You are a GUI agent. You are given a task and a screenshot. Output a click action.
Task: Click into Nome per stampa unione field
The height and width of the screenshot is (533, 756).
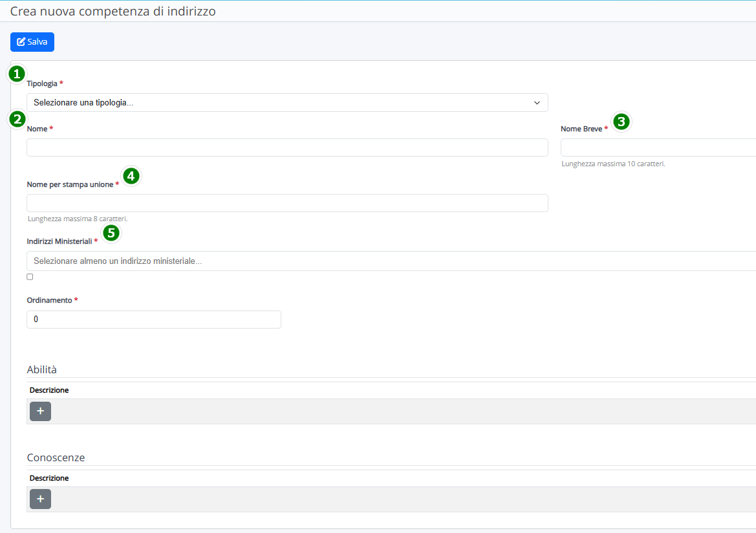287,203
